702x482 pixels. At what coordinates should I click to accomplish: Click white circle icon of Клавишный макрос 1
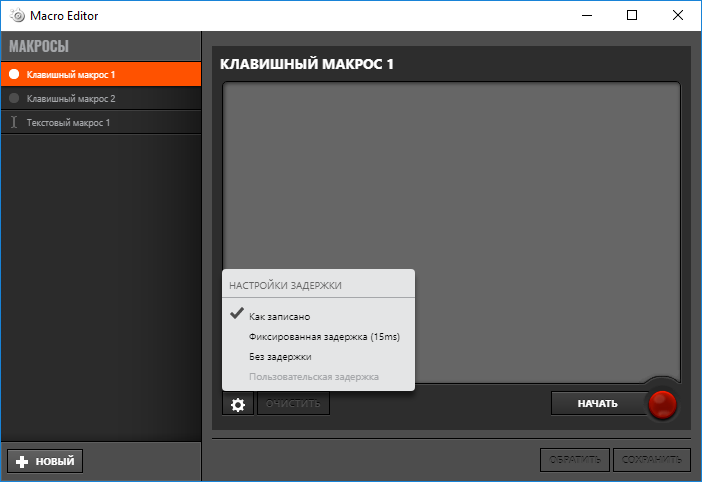14,74
